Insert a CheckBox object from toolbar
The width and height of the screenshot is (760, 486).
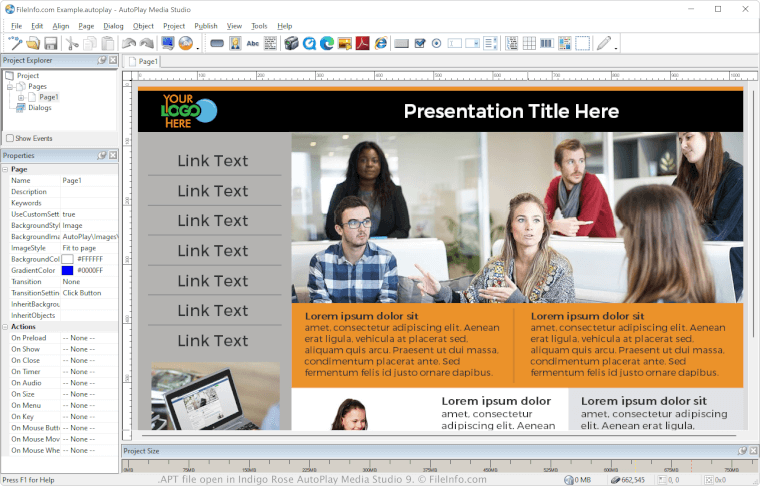[420, 43]
